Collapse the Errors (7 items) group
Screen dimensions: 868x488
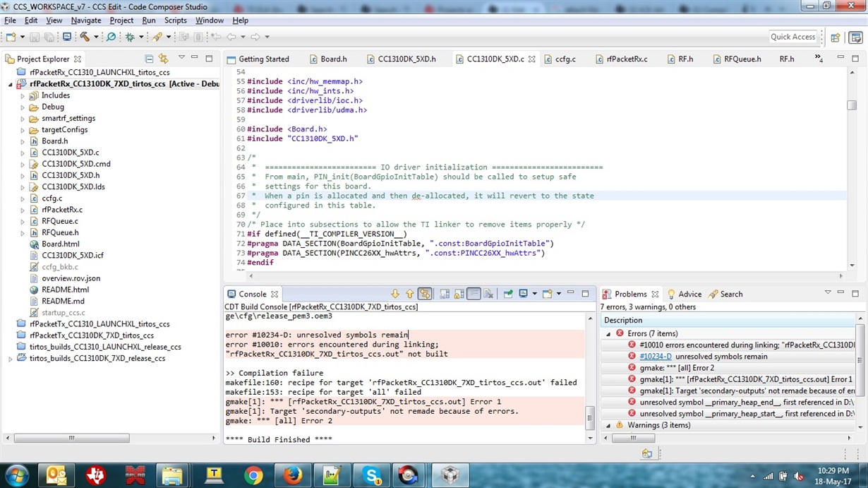pyautogui.click(x=608, y=334)
